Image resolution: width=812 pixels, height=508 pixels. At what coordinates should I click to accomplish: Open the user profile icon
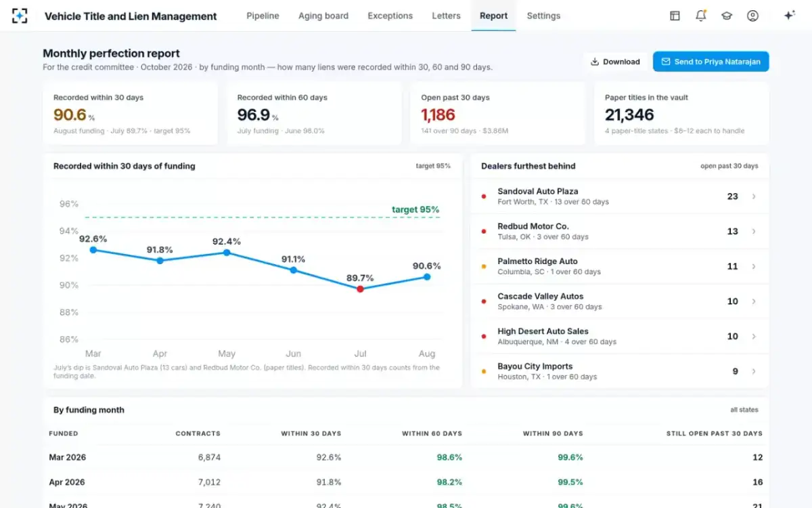pyautogui.click(x=752, y=16)
